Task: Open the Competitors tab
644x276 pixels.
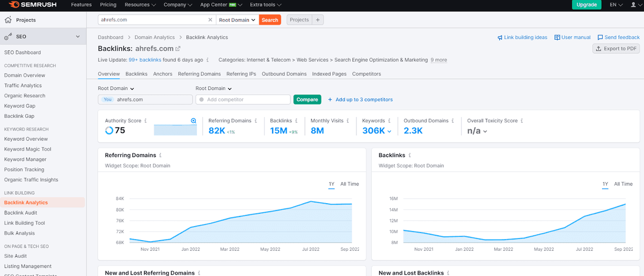Action: tap(367, 74)
